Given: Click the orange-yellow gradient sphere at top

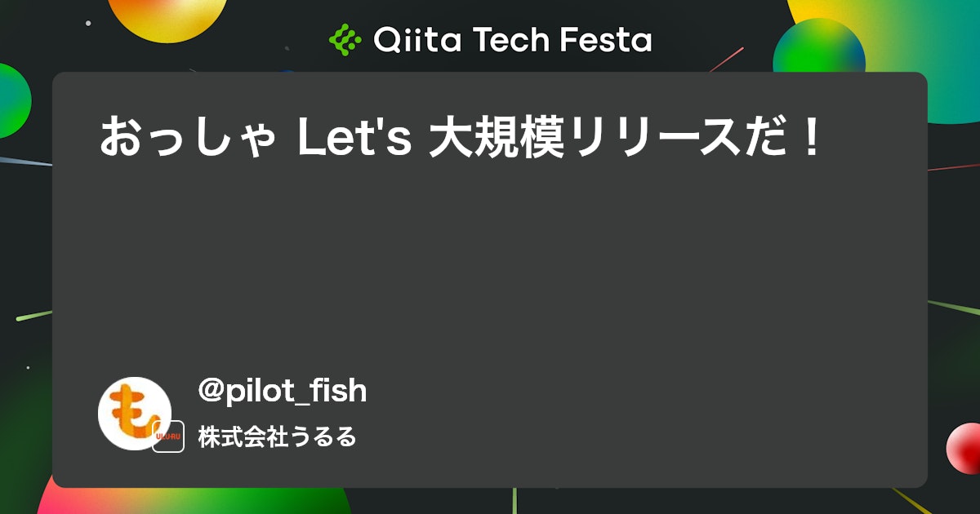Looking at the screenshot, I should click(167, 18).
